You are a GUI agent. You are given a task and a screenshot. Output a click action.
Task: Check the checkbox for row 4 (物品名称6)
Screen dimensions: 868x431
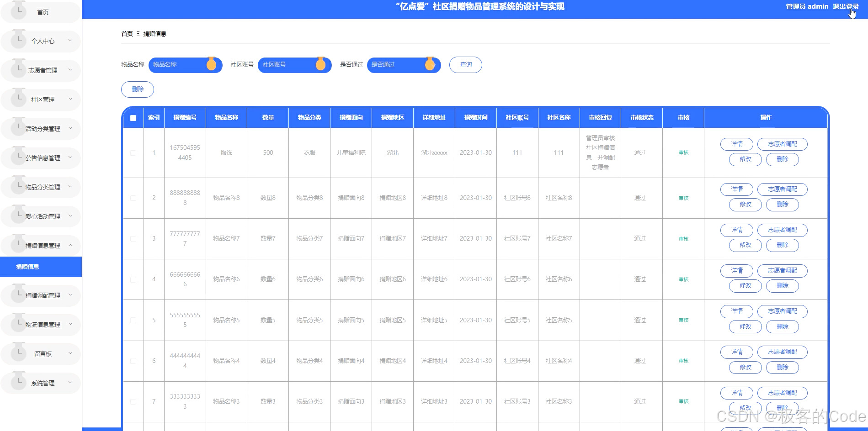point(133,279)
